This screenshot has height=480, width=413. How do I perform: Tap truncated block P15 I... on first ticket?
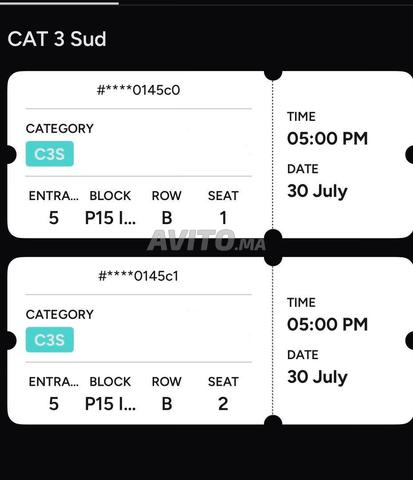click(x=110, y=218)
